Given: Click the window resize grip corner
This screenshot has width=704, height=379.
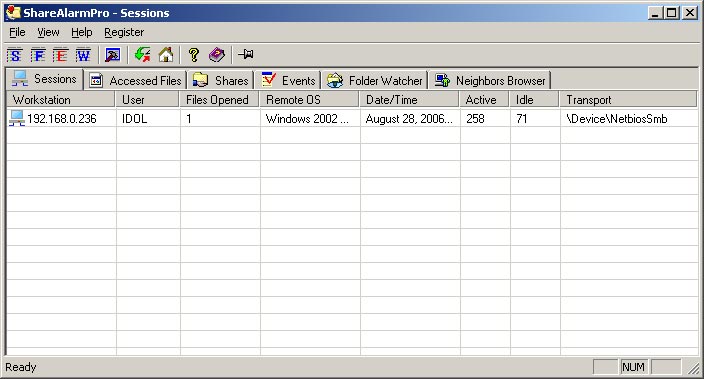Looking at the screenshot, I should (694, 368).
